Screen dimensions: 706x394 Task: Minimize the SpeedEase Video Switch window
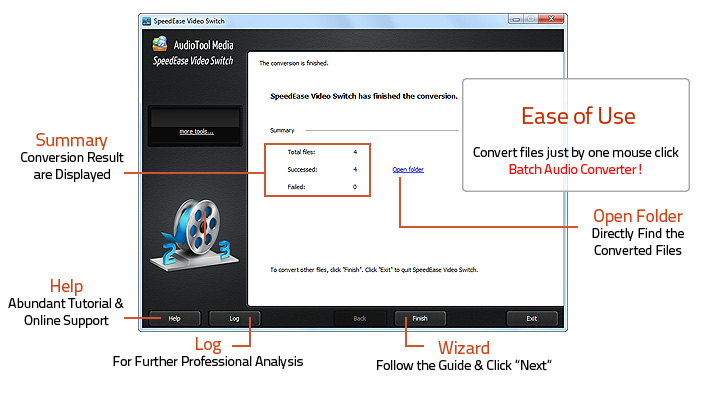(516, 19)
